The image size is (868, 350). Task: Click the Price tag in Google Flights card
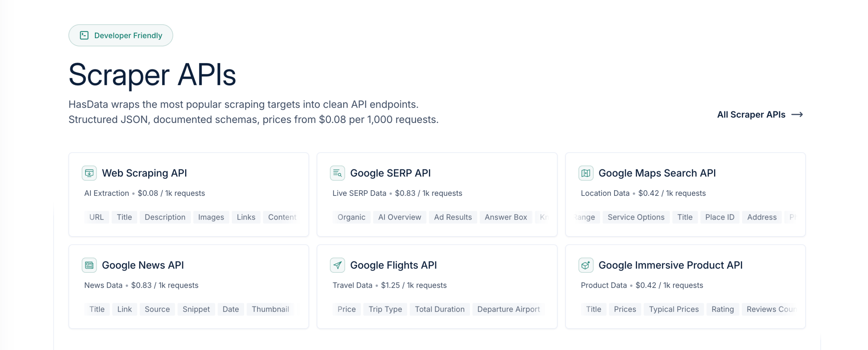tap(347, 309)
